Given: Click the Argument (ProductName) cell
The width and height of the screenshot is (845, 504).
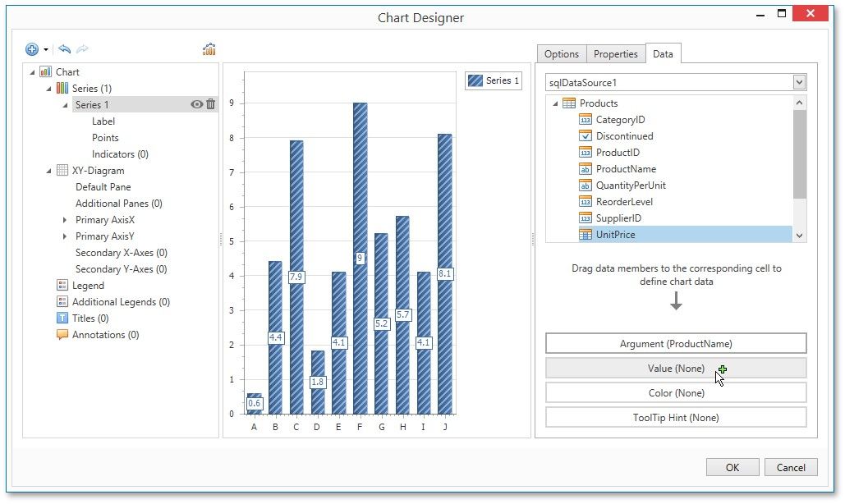Looking at the screenshot, I should (x=676, y=343).
